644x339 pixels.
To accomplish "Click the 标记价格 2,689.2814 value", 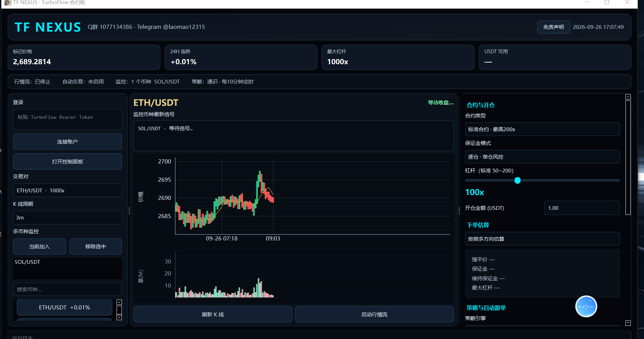I will pos(32,62).
